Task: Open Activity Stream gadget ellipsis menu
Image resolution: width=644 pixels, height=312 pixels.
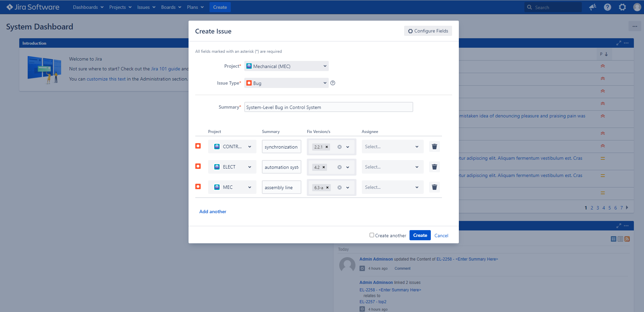Action: coord(626,226)
